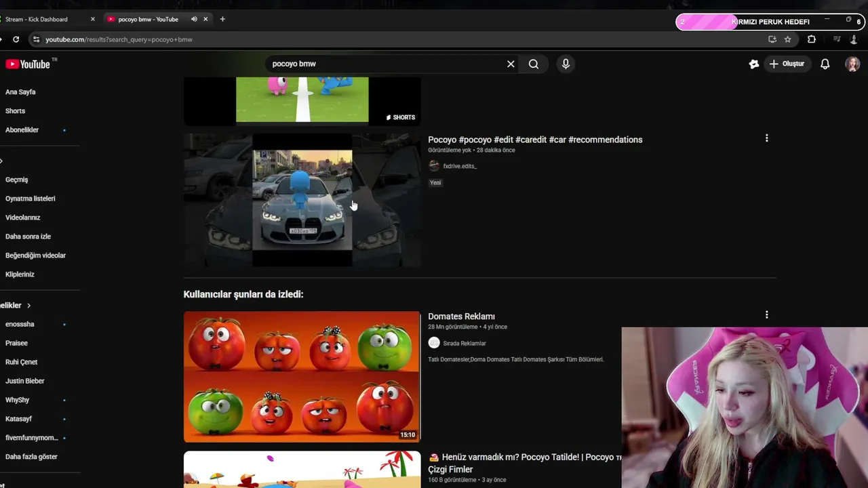
Task: Expand the subscriptions list with Daha fazla göster
Action: click(31, 457)
